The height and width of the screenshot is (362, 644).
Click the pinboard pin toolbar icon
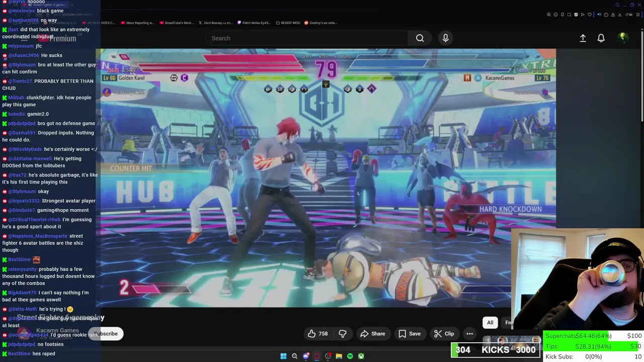pyautogui.click(x=562, y=15)
